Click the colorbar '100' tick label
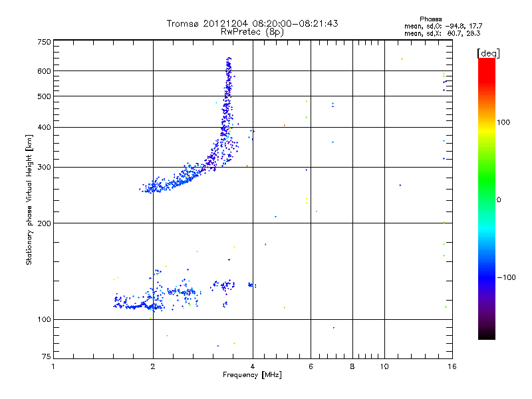 pyautogui.click(x=503, y=122)
